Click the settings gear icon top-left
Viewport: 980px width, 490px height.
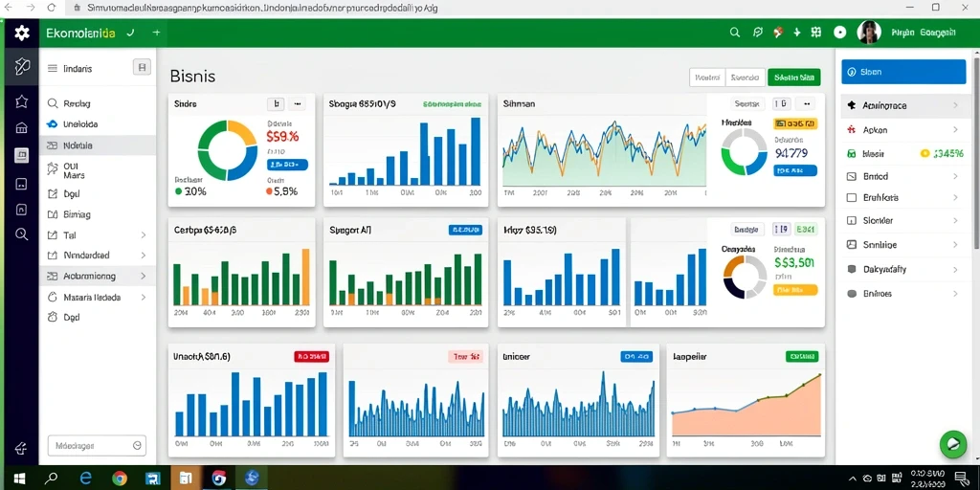point(22,33)
